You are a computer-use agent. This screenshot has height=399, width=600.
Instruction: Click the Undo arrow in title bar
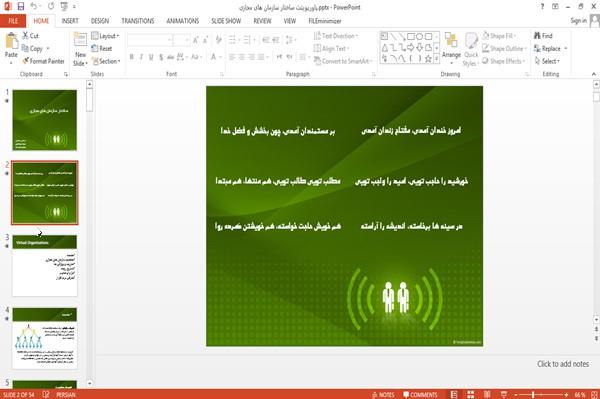point(34,7)
